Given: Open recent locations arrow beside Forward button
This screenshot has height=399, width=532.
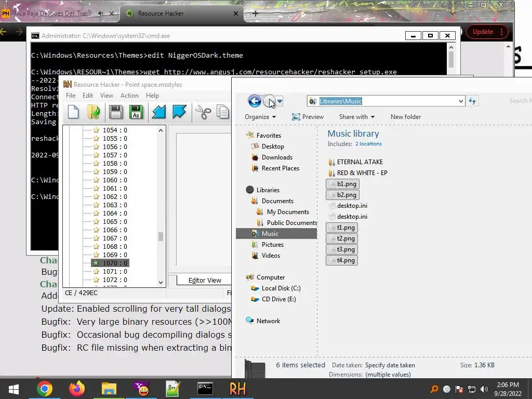Looking at the screenshot, I should (280, 101).
